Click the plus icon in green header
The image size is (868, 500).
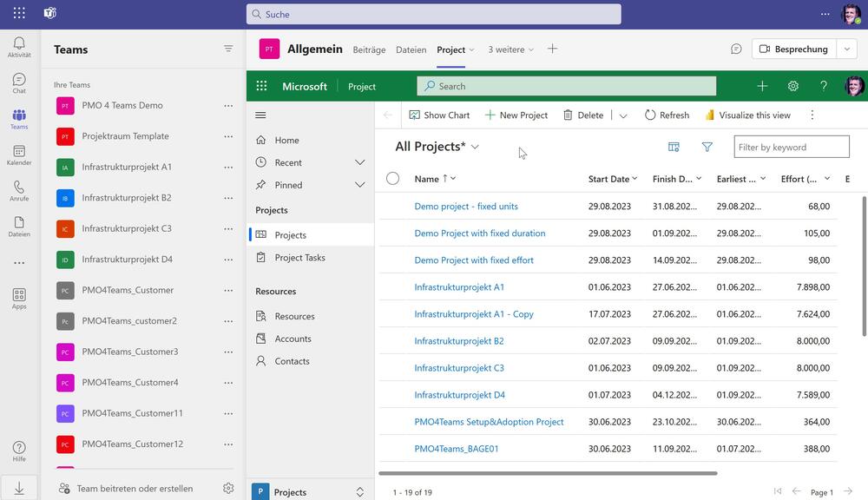pos(761,86)
